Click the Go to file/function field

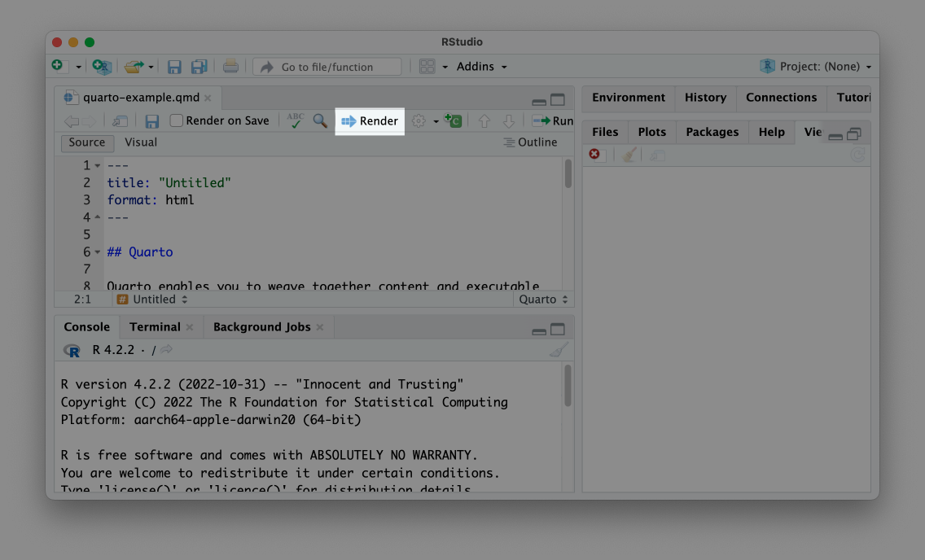pos(327,67)
